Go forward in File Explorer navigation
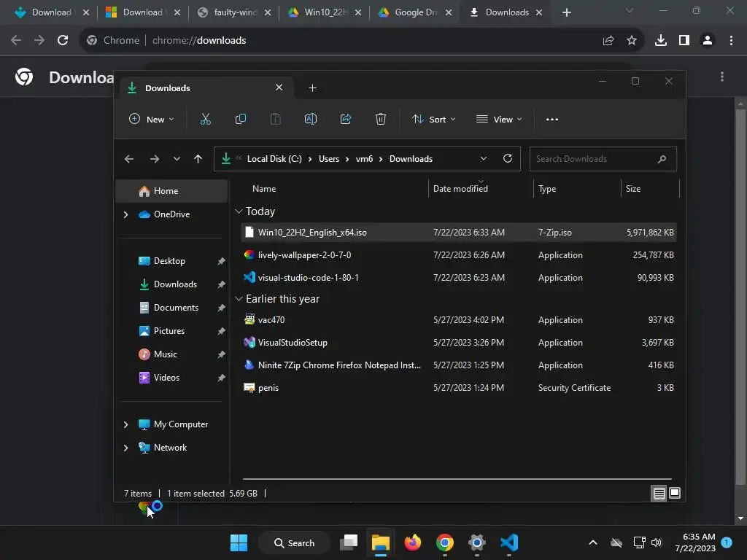 pos(155,159)
